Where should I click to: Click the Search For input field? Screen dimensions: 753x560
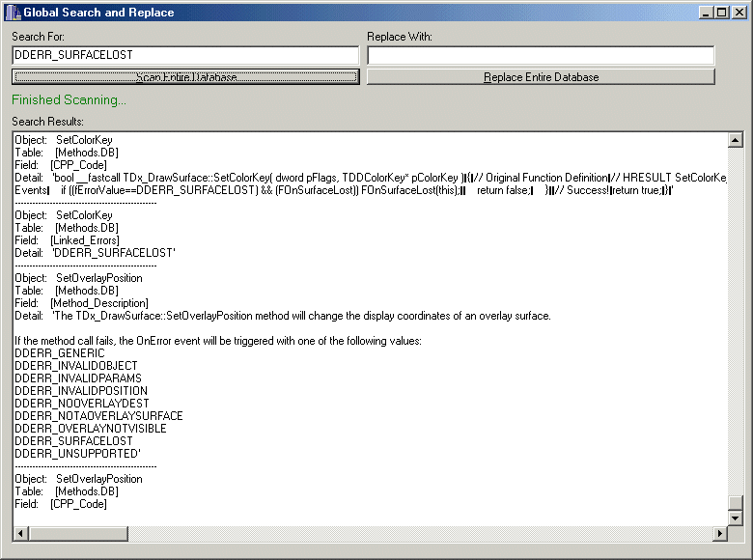184,56
